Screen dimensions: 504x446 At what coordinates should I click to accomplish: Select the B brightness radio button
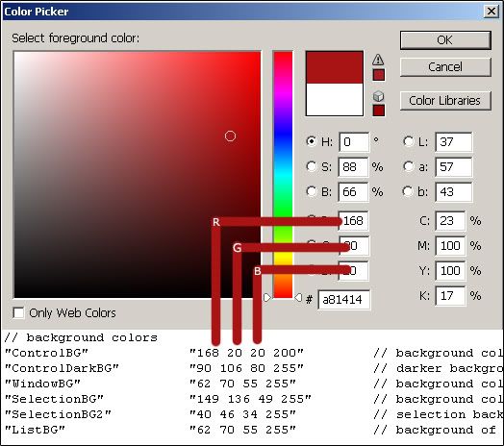point(311,191)
